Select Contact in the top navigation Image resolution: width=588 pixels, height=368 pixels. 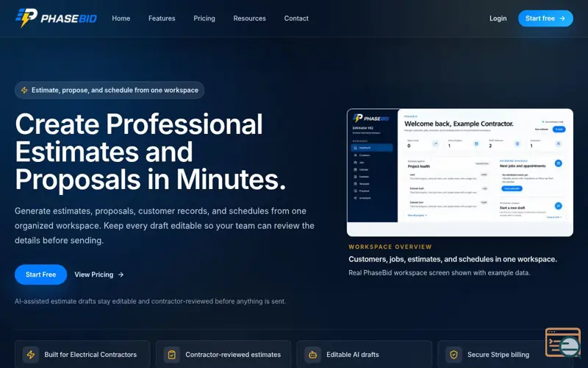click(x=296, y=18)
